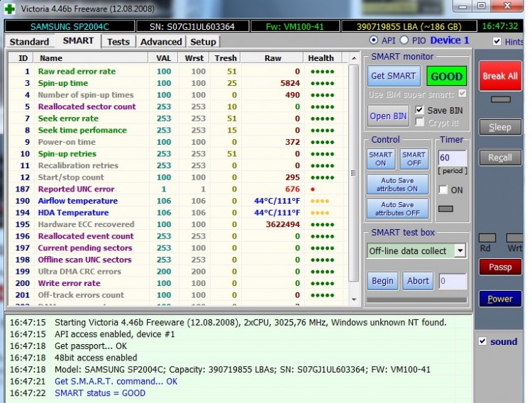The image size is (532, 403).
Task: Select the Write error rate row
Action: [179, 283]
